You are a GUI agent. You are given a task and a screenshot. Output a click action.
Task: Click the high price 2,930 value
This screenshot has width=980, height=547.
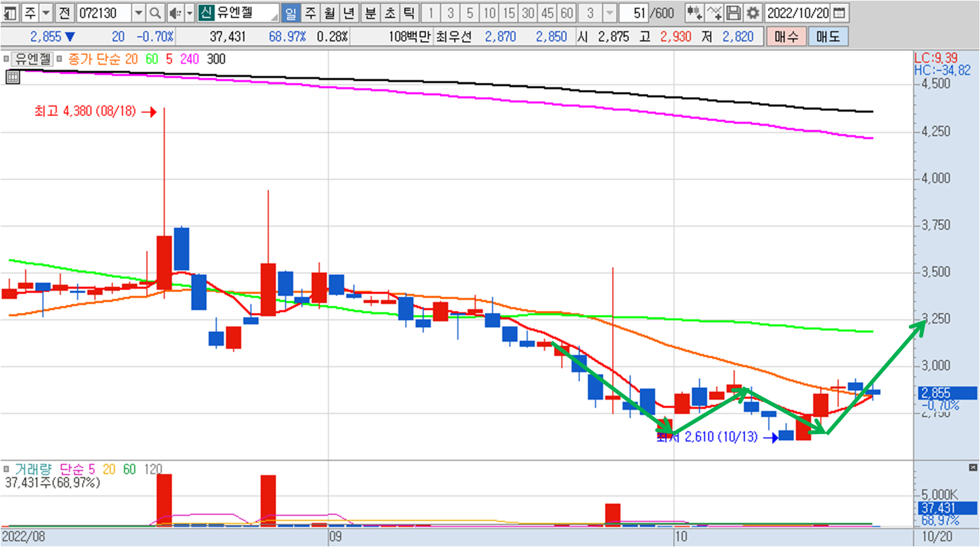[x=675, y=37]
